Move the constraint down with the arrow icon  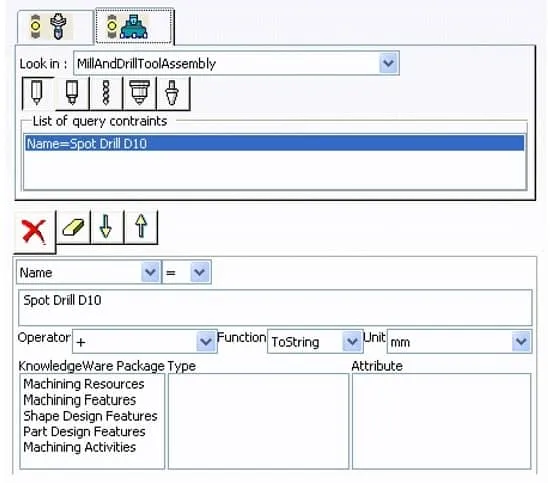107,228
